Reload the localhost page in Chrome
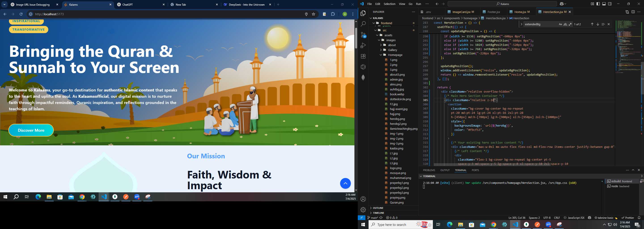 [21, 14]
